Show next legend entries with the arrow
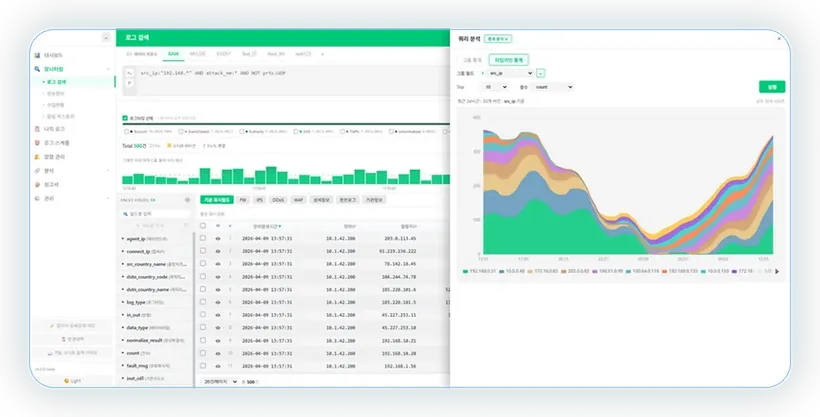This screenshot has width=820, height=417. [777, 272]
